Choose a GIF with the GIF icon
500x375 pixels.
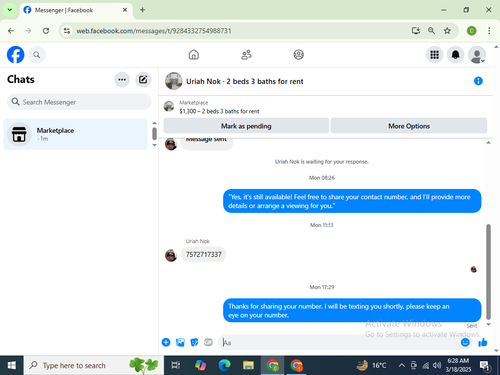[208, 342]
